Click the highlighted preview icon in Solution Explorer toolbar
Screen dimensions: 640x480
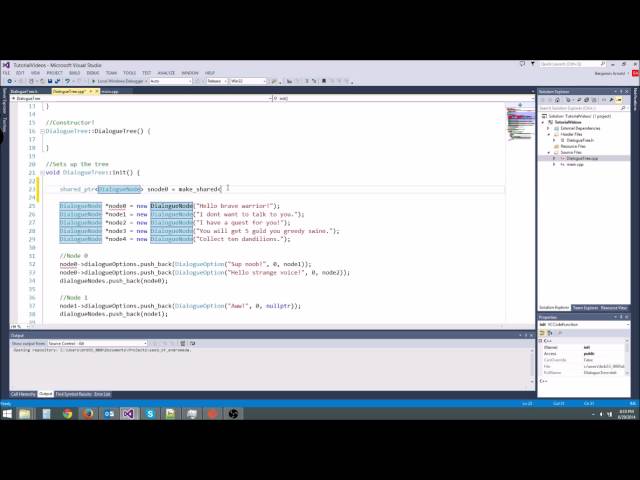pyautogui.click(x=619, y=100)
